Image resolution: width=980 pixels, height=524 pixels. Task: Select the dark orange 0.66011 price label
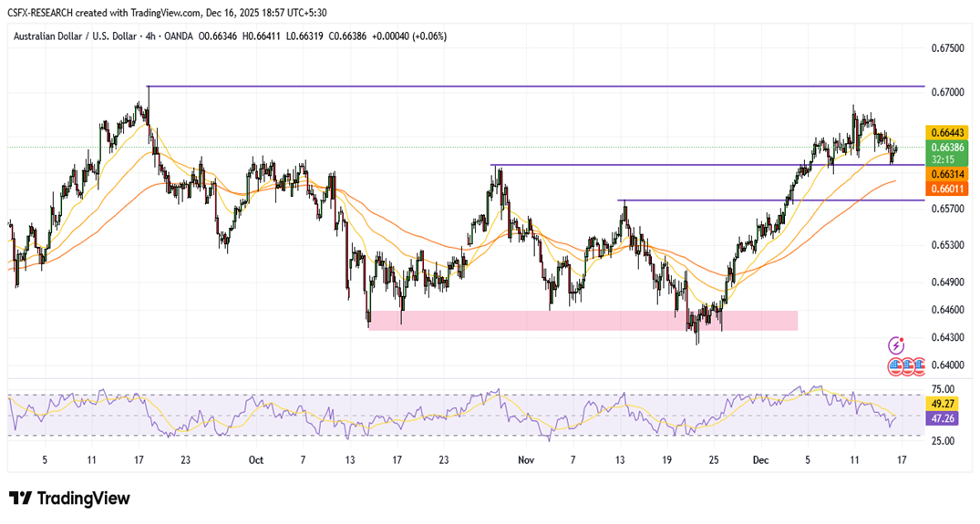coord(947,188)
